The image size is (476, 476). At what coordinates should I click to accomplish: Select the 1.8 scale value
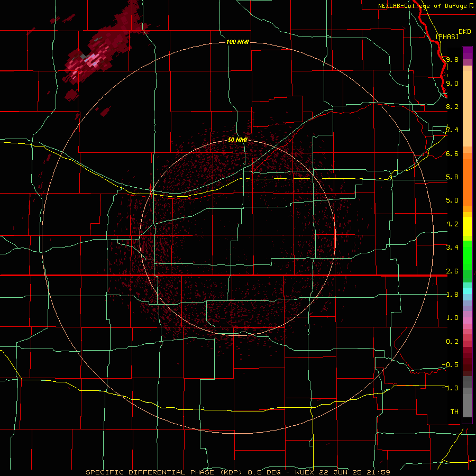(x=452, y=295)
